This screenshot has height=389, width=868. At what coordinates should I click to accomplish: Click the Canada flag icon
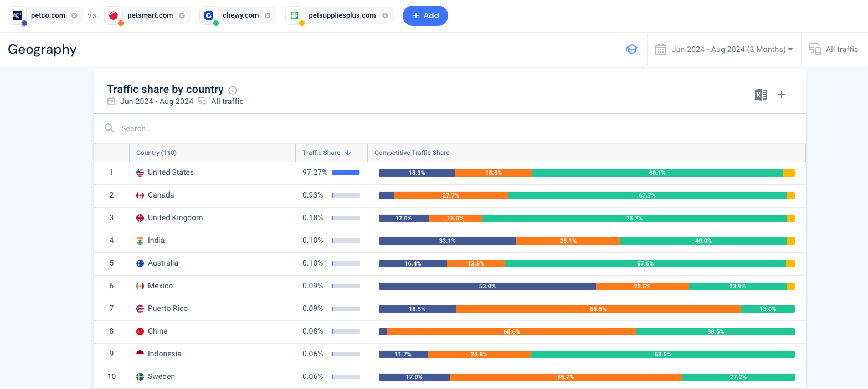point(140,195)
